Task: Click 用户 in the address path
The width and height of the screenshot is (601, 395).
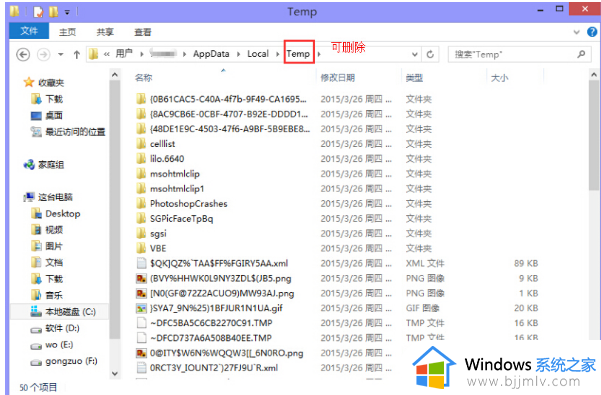Action: [124, 54]
